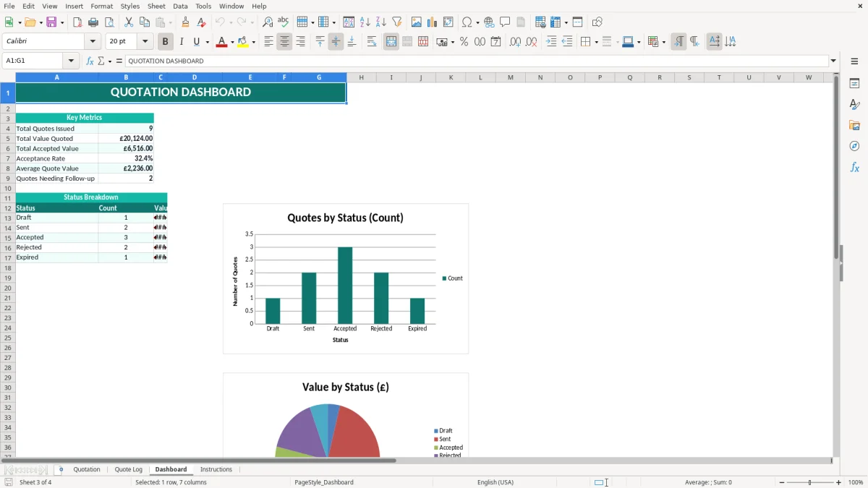Insert Image icon in toolbar

point(417,22)
